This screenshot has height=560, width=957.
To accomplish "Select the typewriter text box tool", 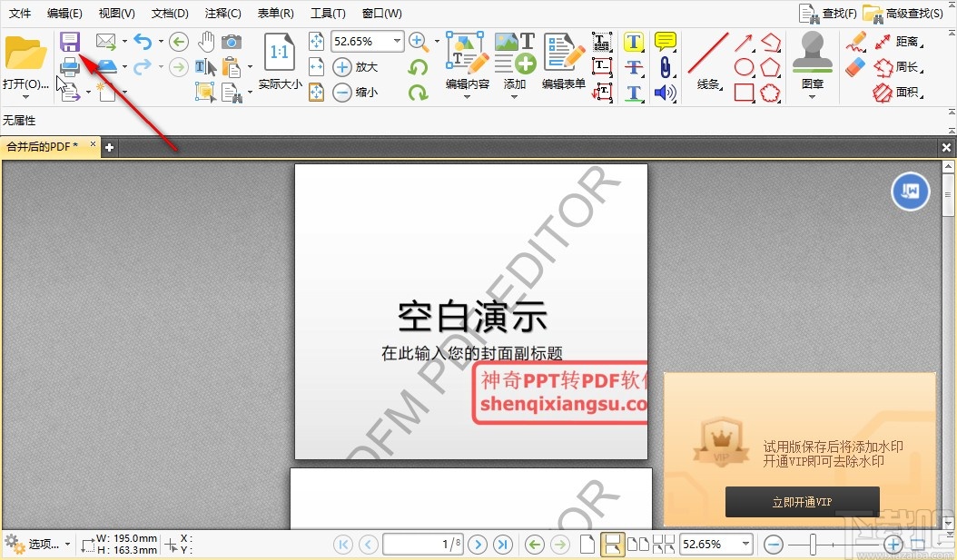I will (602, 42).
